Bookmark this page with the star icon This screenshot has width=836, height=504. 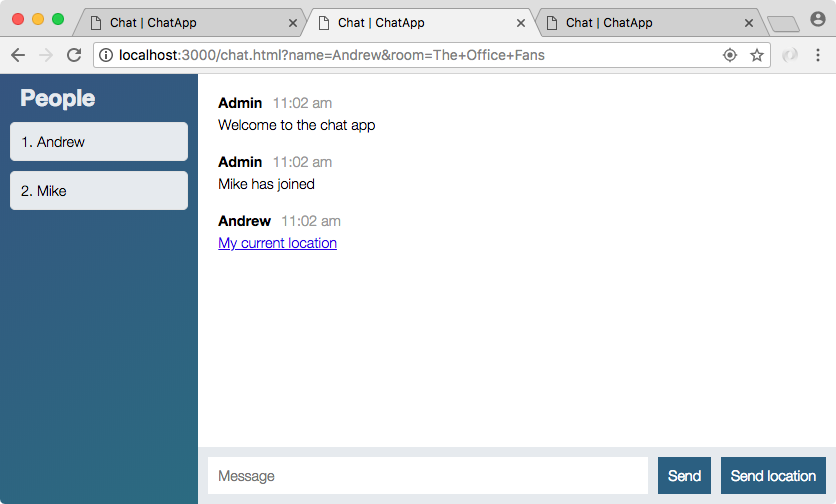point(757,55)
